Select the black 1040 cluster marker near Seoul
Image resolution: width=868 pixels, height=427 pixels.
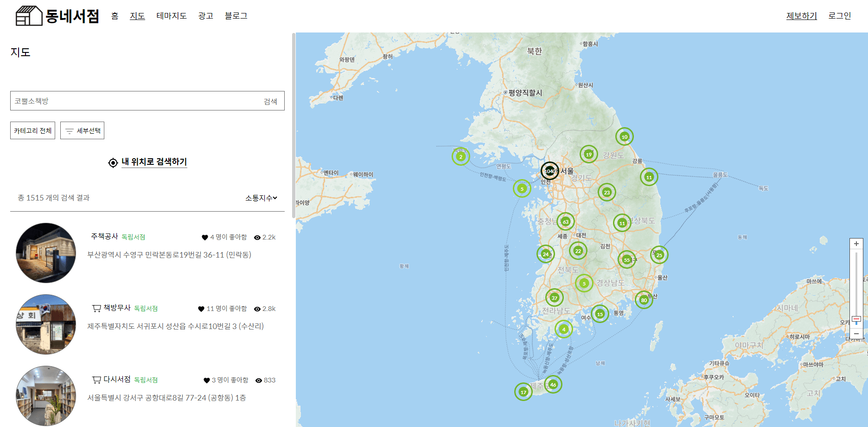click(549, 171)
